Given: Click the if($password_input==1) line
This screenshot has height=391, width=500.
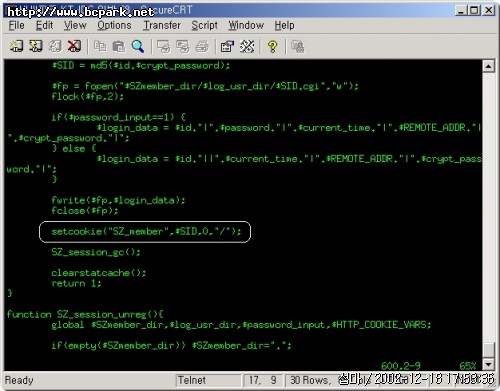Looking at the screenshot, I should coord(118,117).
